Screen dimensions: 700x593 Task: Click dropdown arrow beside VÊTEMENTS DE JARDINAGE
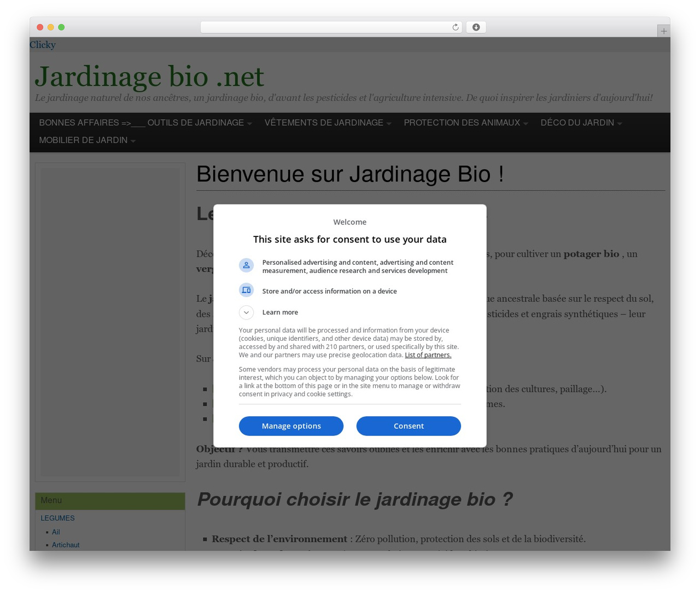[389, 124]
